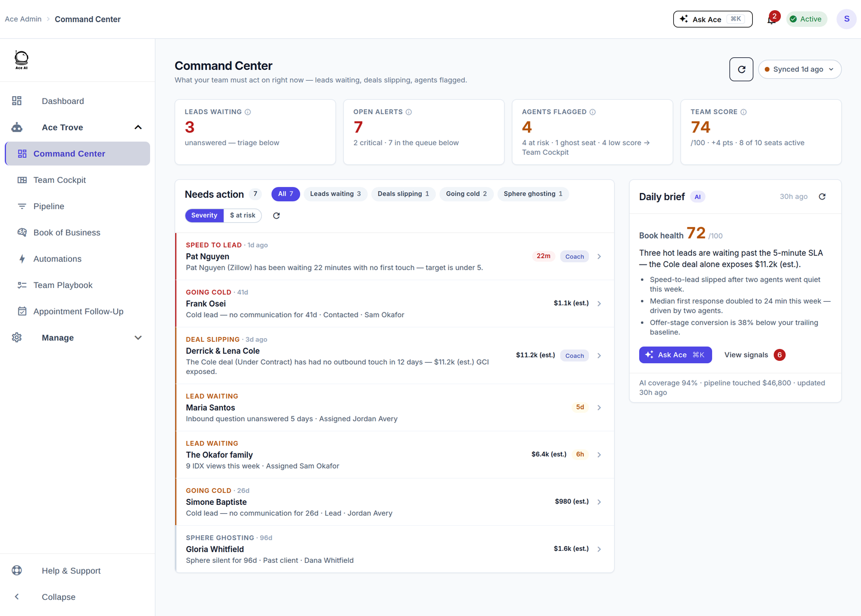Image resolution: width=861 pixels, height=616 pixels.
Task: Click the Active status badge
Action: [807, 19]
